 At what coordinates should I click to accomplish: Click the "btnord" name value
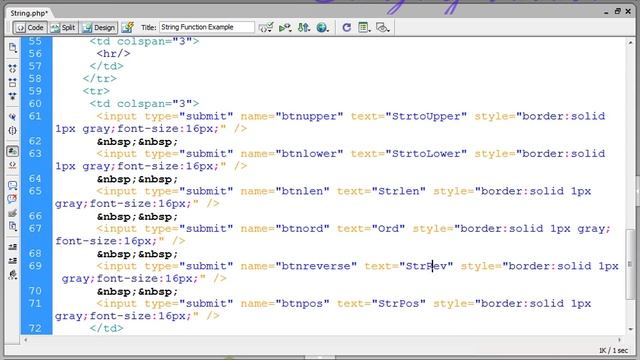[x=302, y=229]
